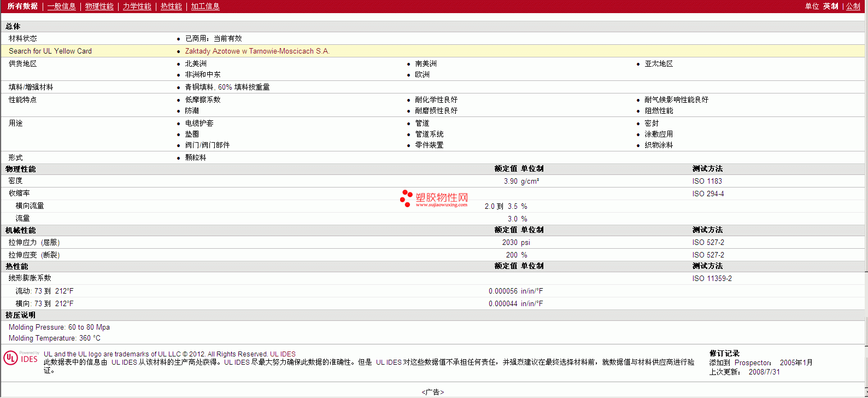The width and height of the screenshot is (868, 398).
Task: Click the UL IDES logo
Action: coord(21,358)
